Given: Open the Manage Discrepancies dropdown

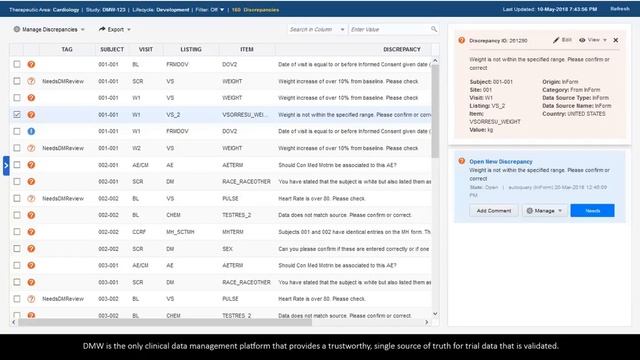Looking at the screenshot, I should pos(82,29).
